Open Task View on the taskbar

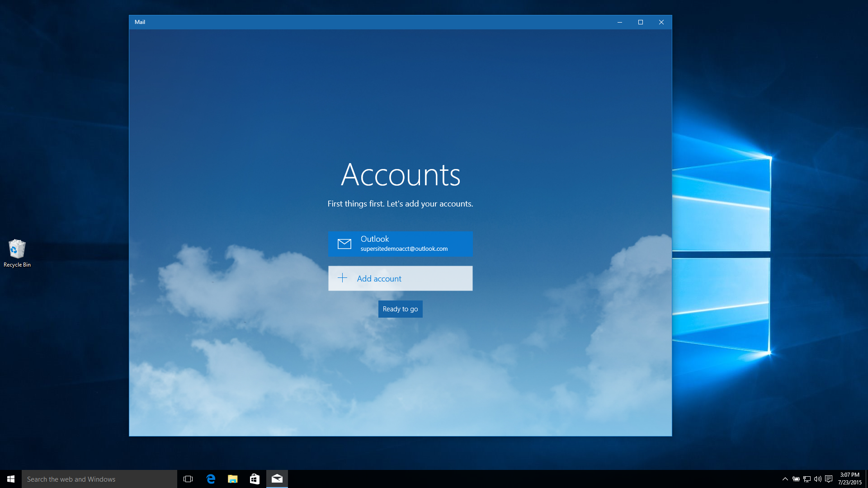click(x=188, y=479)
